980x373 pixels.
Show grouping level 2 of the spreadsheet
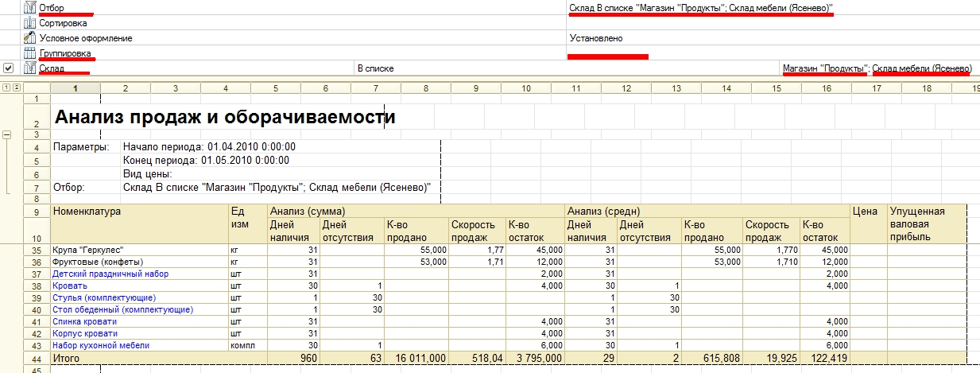pyautogui.click(x=17, y=87)
